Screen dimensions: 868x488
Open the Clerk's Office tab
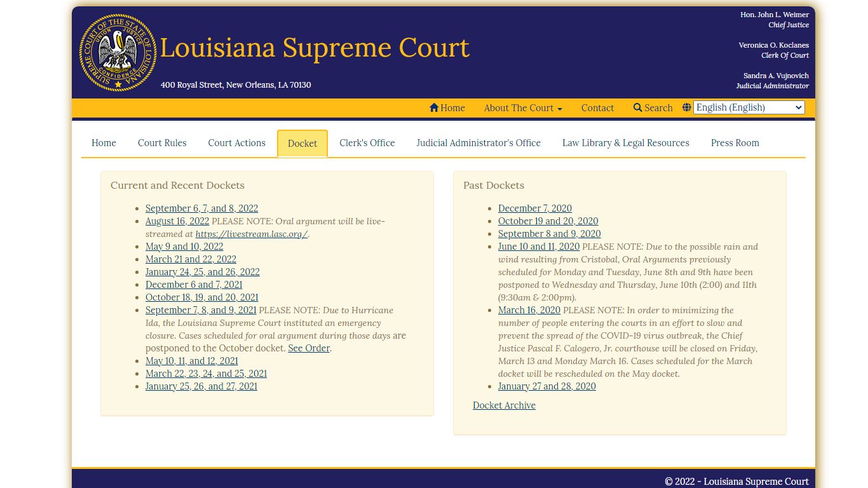(367, 143)
